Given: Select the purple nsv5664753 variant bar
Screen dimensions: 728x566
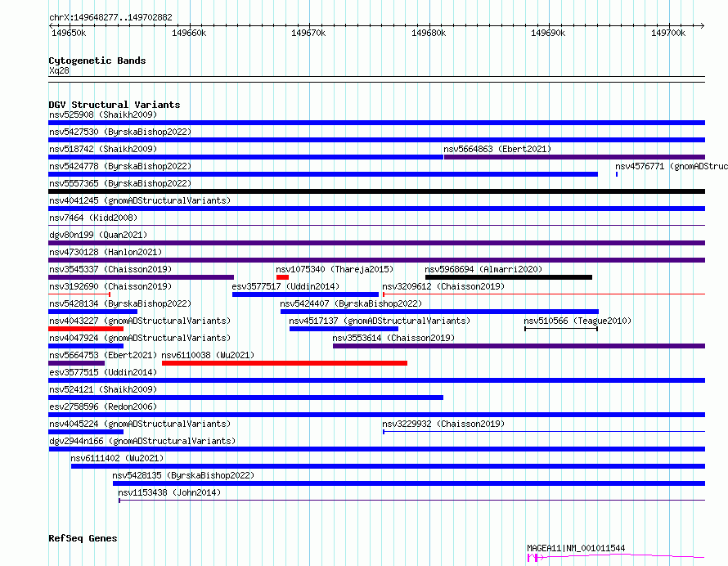Looking at the screenshot, I should click(x=77, y=363).
